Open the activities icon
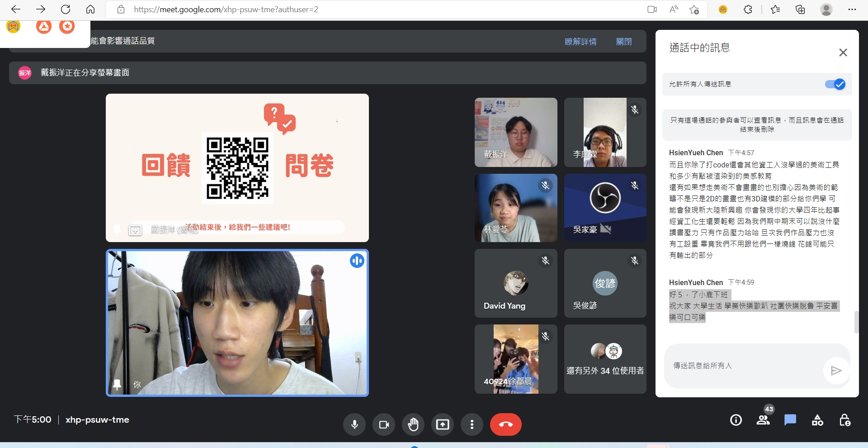Viewport: 868px width, 448px height. tap(817, 420)
